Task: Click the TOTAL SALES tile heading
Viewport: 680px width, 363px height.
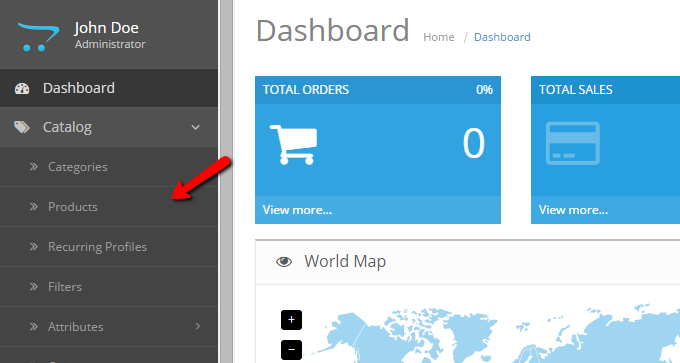Action: (575, 90)
